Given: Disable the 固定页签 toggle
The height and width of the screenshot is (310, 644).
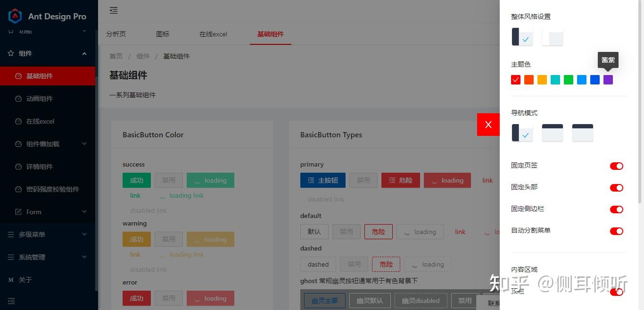Looking at the screenshot, I should click(x=617, y=166).
